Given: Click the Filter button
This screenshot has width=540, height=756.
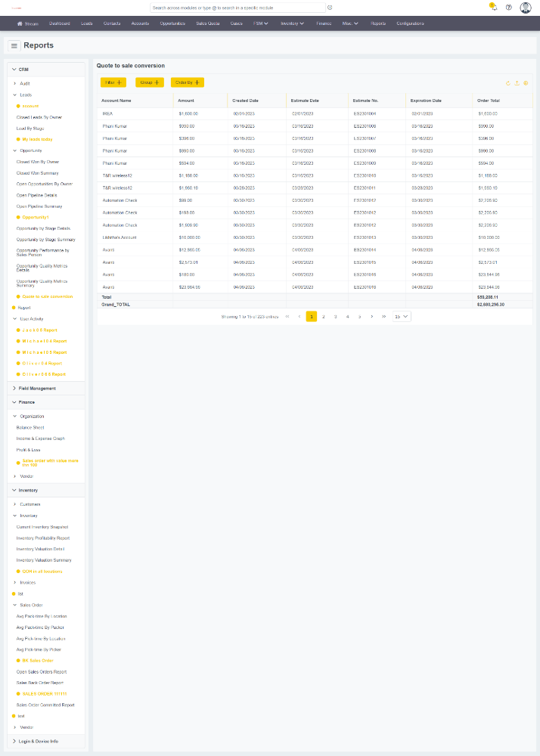Looking at the screenshot, I should (113, 82).
